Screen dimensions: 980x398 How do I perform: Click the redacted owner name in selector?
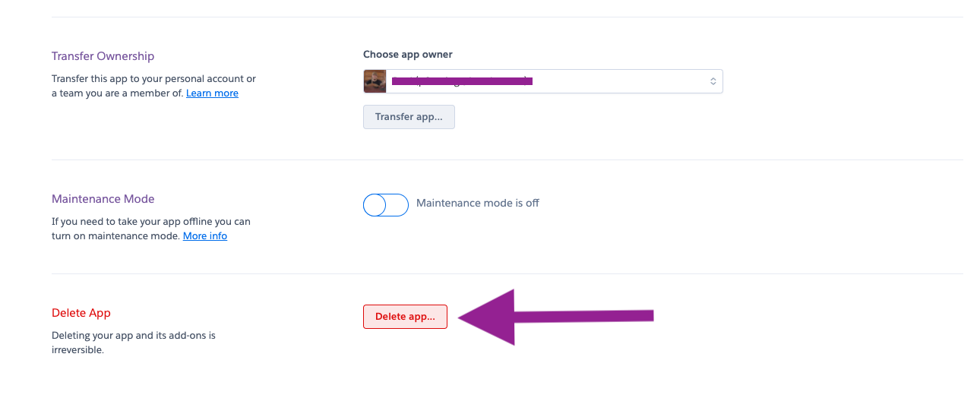[x=460, y=81]
